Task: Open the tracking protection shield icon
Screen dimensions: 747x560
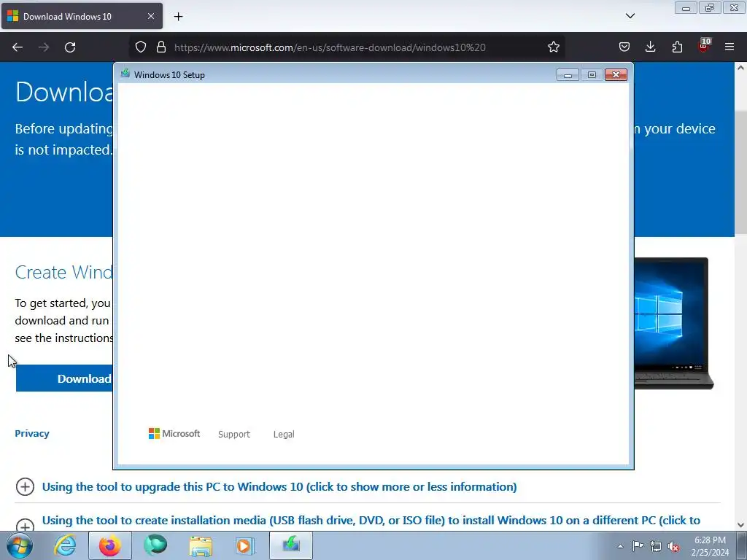Action: pyautogui.click(x=141, y=47)
